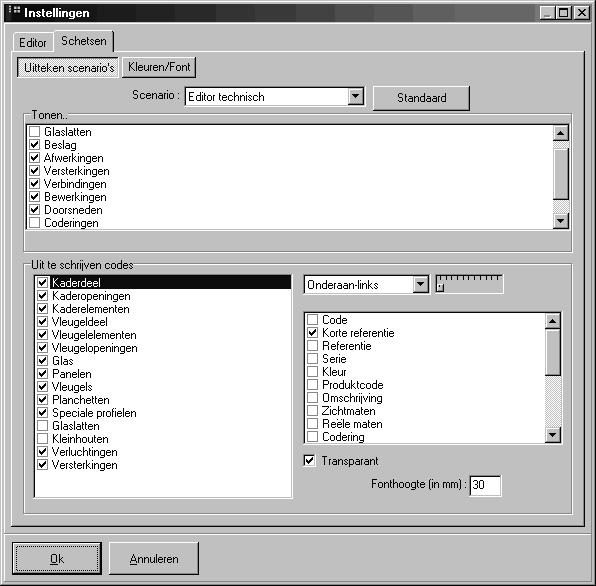The height and width of the screenshot is (586, 596).
Task: Select the Uitteken scenario's sub-tab
Action: pyautogui.click(x=68, y=68)
